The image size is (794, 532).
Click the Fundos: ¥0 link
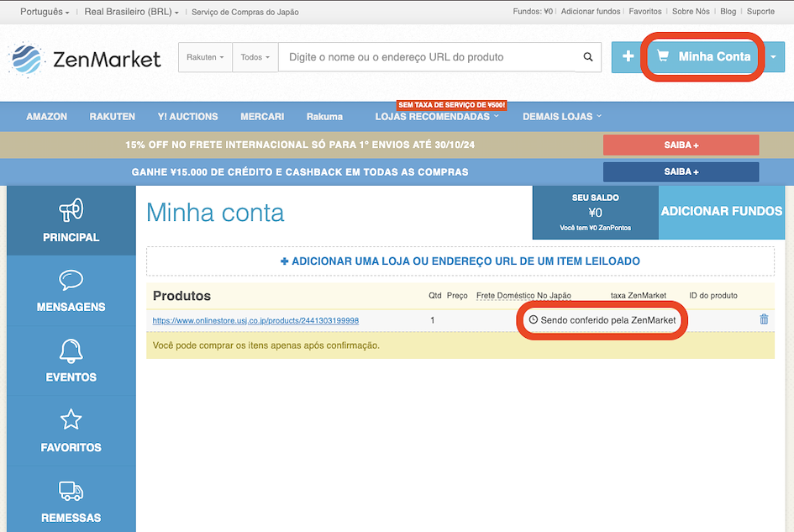click(x=533, y=11)
